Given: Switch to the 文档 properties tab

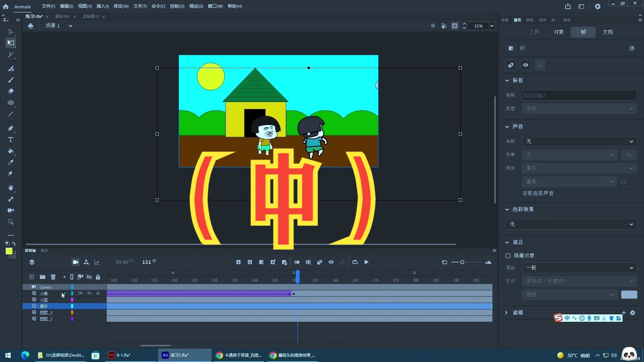Looking at the screenshot, I should coord(607,32).
